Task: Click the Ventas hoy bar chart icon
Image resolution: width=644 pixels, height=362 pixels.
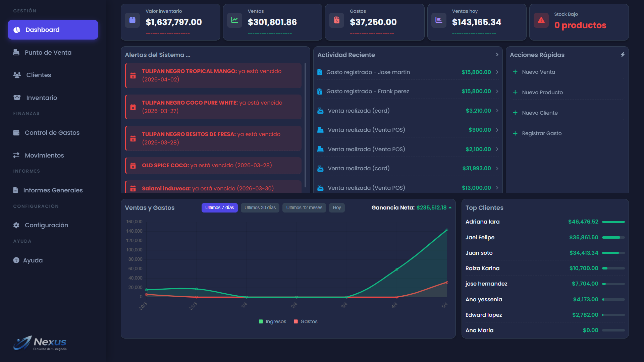Action: click(x=439, y=20)
